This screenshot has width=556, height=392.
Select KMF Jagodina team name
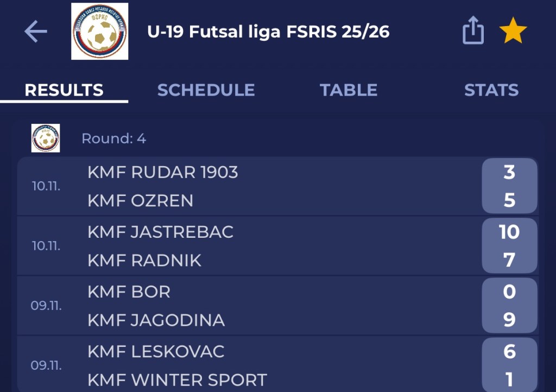tap(156, 320)
